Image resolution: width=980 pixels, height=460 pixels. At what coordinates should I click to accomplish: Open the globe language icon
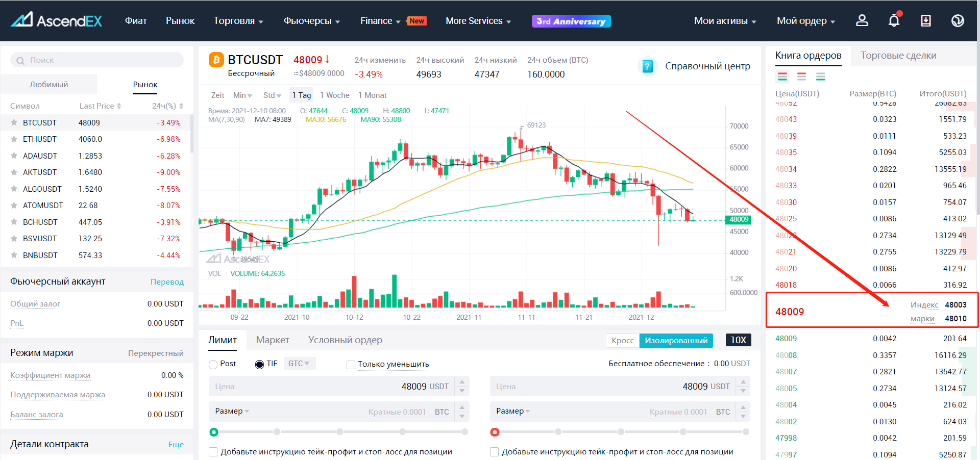[x=958, y=20]
